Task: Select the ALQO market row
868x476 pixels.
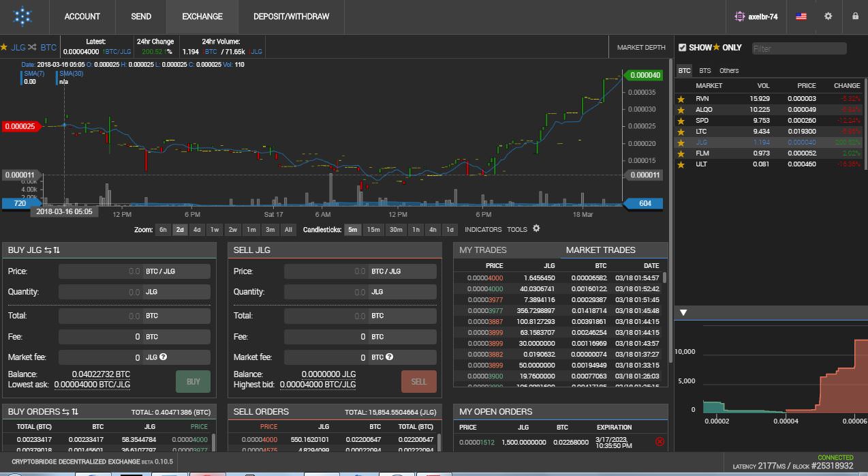Action: [x=768, y=110]
